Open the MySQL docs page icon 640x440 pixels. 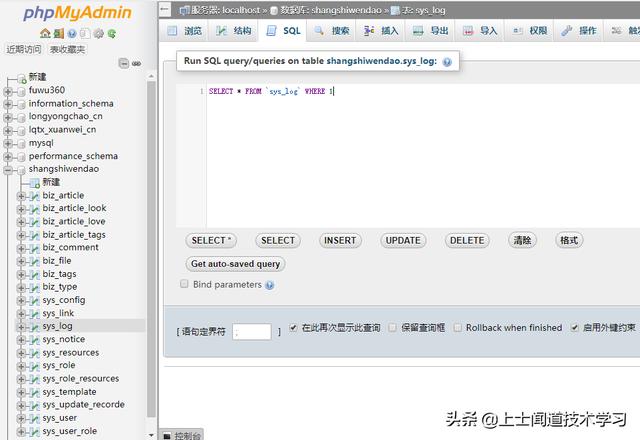[x=85, y=33]
